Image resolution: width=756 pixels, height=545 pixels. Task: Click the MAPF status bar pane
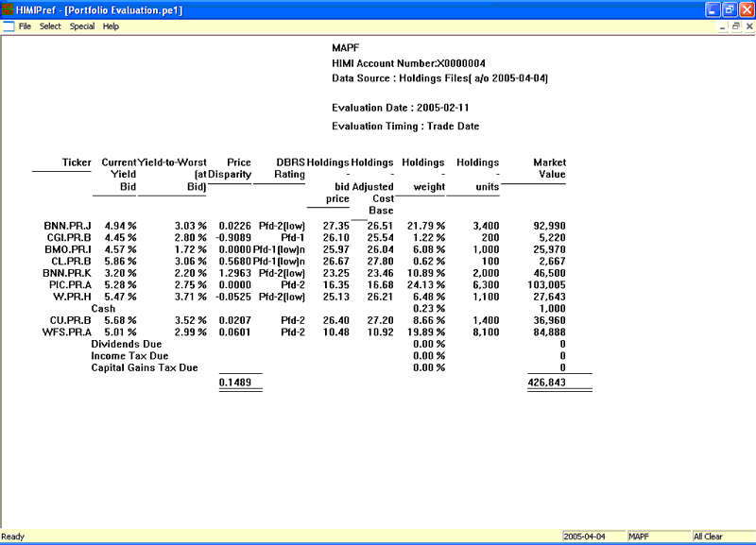point(659,536)
